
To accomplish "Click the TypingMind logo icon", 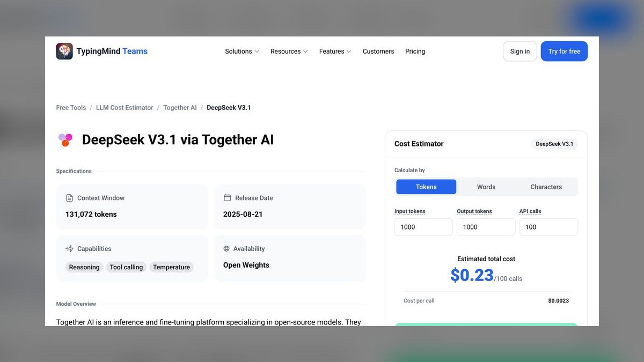I will pyautogui.click(x=64, y=51).
